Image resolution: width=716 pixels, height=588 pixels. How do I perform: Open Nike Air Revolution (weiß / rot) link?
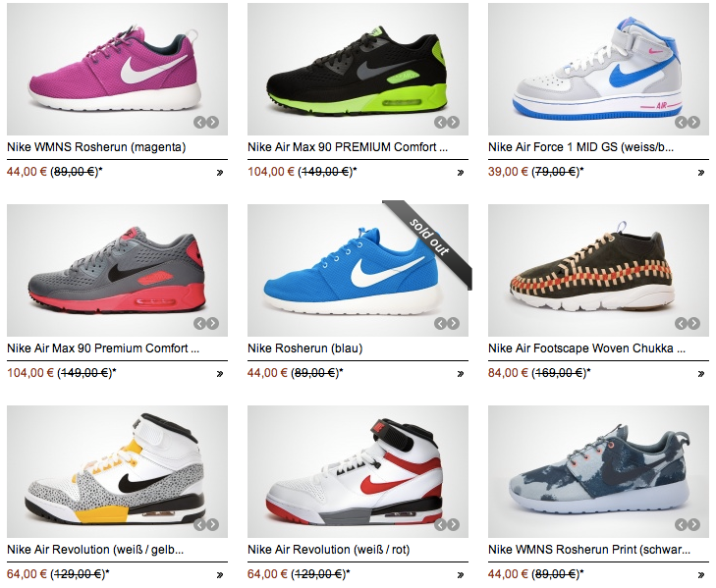(328, 549)
